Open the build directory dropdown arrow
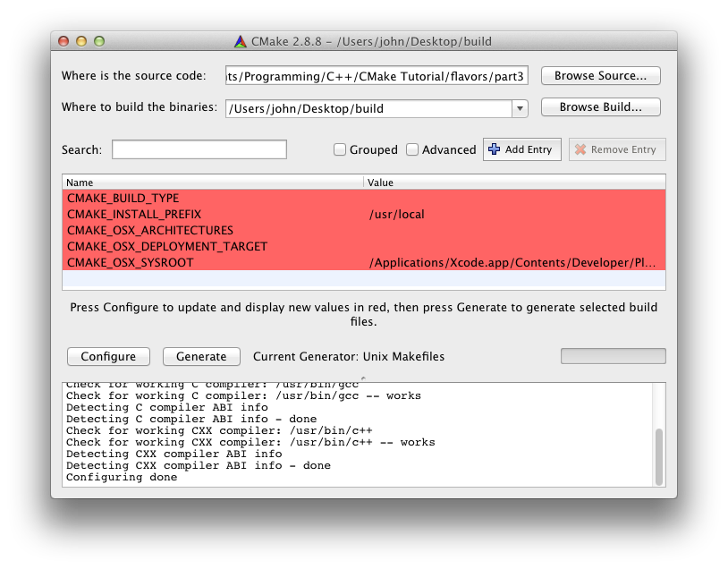Screen dimensions: 728x569 click(520, 108)
